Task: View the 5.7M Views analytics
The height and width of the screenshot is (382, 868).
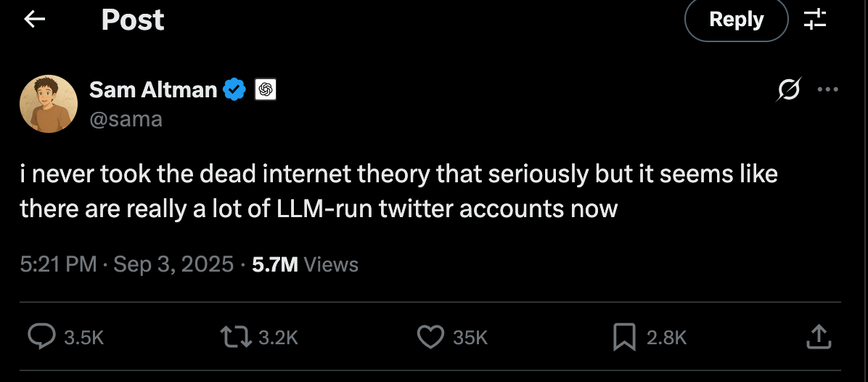Action: [x=305, y=264]
